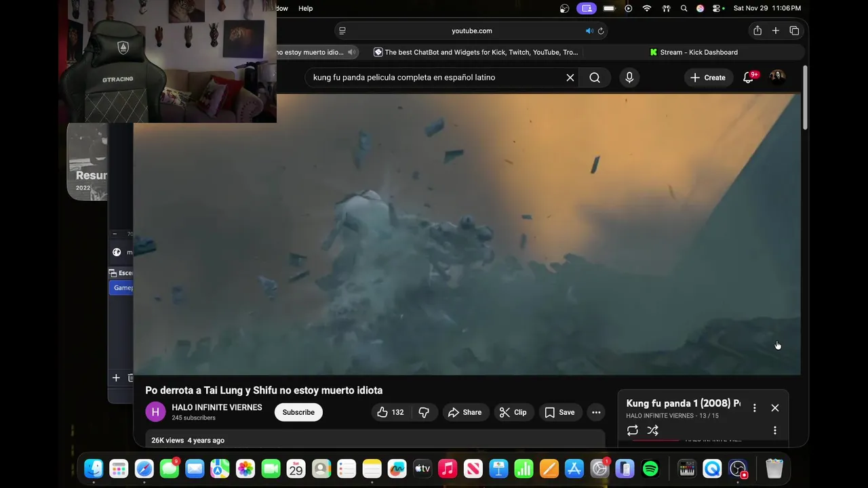Open Trash from the Dock

774,468
